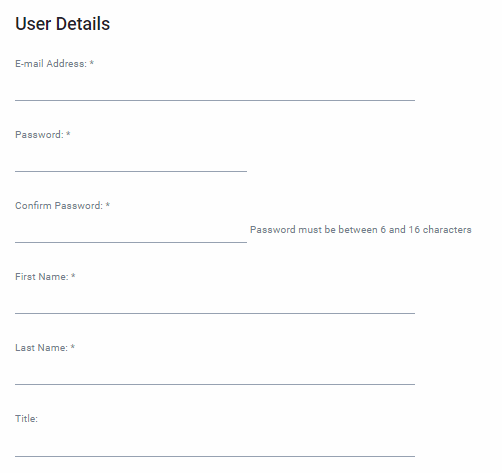
Task: Click the underline of the Title field
Action: coord(215,456)
